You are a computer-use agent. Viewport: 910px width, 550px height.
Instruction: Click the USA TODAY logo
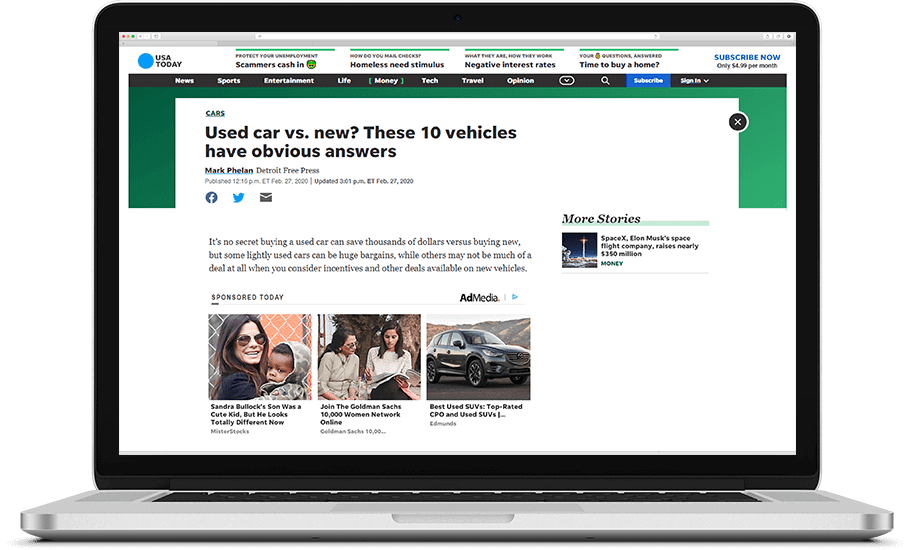[160, 61]
